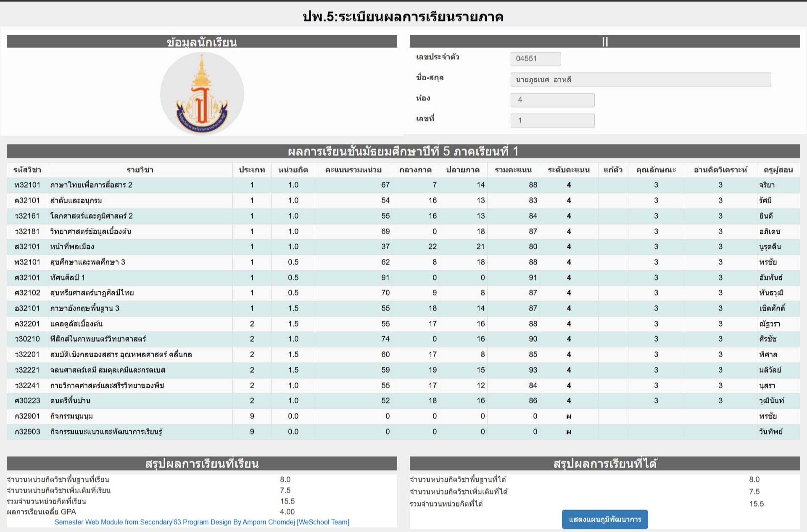The width and height of the screenshot is (807, 532).
Task: Click teacher name วันทิพย์
Action: 771,432
